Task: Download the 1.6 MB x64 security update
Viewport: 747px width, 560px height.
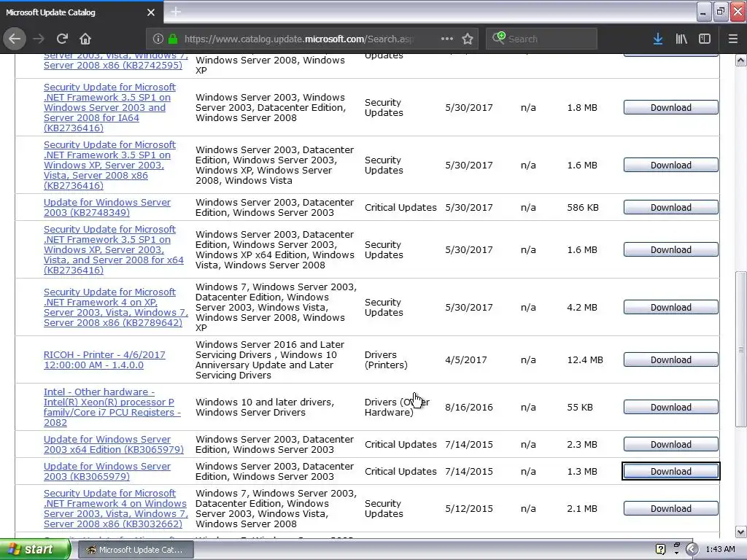Action: (x=671, y=250)
